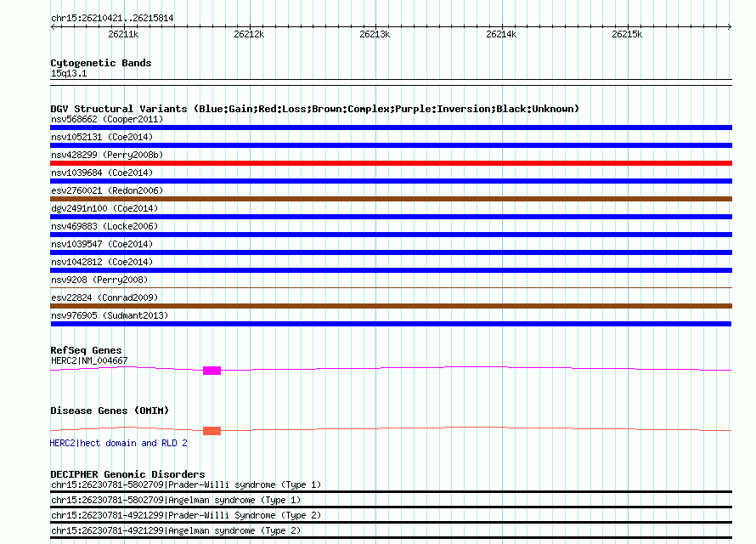Click the nsv428299 (Perry2008b) label text

click(107, 155)
